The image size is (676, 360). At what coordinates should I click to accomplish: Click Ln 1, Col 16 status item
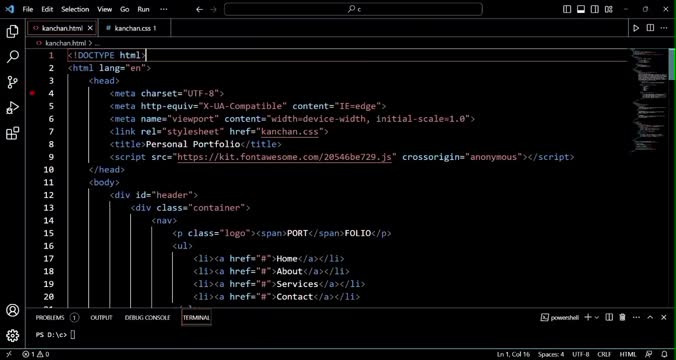[x=513, y=354]
